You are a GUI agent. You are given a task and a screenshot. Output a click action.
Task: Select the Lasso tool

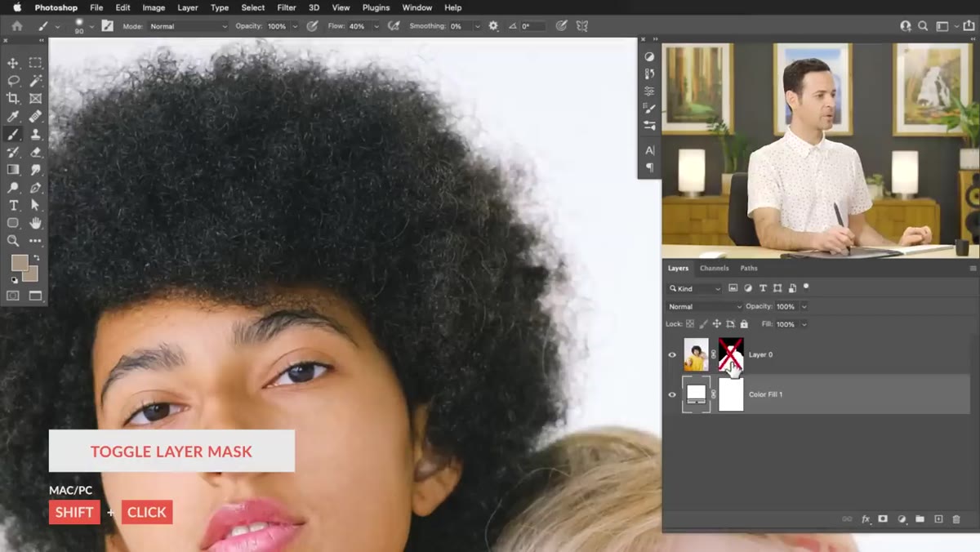13,81
